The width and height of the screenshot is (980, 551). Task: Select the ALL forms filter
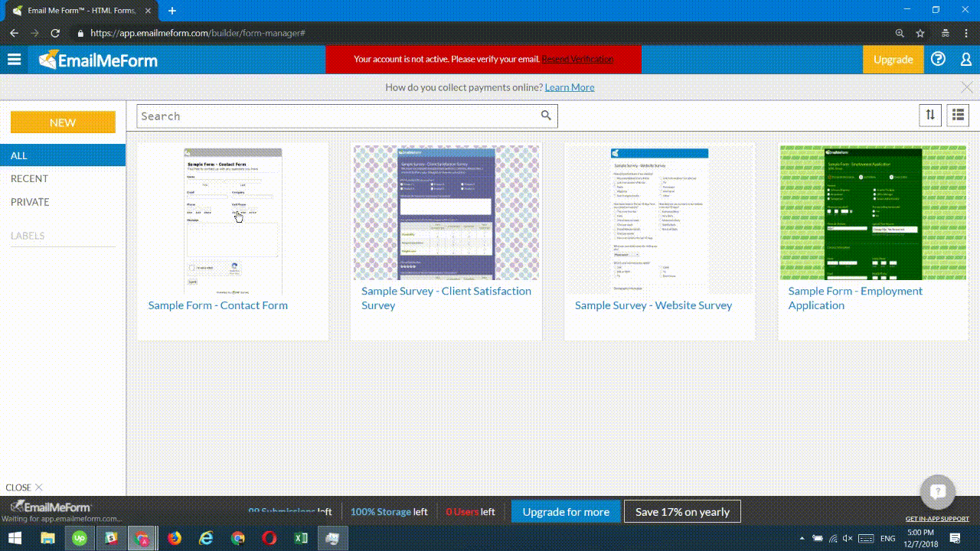point(63,155)
